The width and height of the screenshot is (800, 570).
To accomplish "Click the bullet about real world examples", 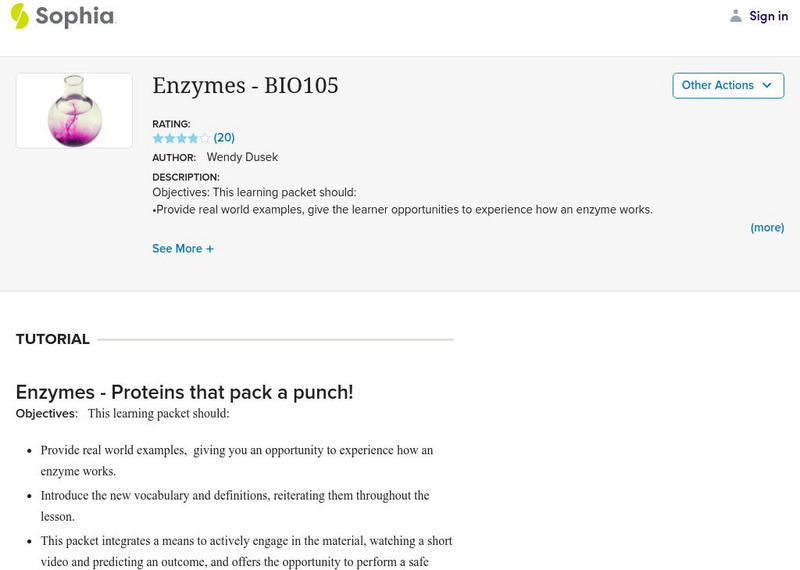I will [x=237, y=460].
